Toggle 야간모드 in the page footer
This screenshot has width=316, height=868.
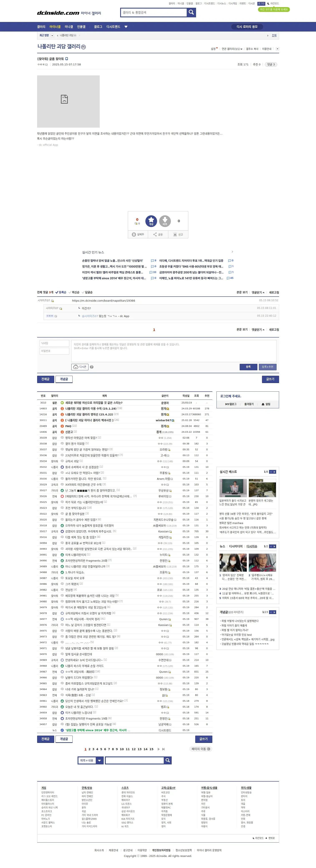(x=258, y=838)
